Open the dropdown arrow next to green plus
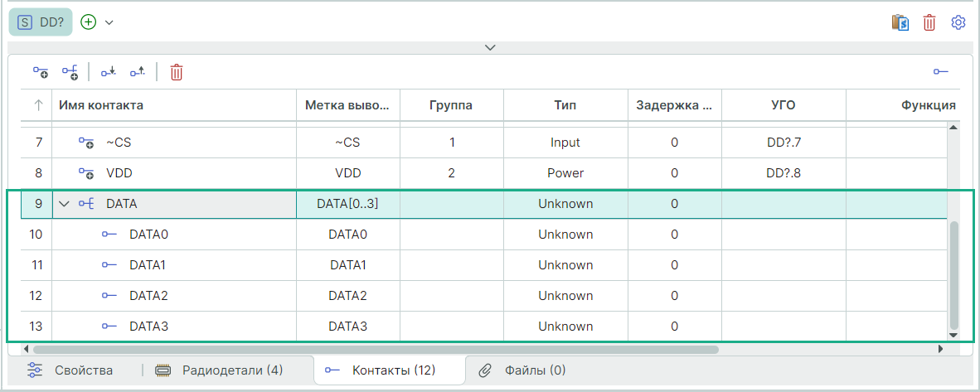This screenshot has height=392, width=980. (109, 22)
